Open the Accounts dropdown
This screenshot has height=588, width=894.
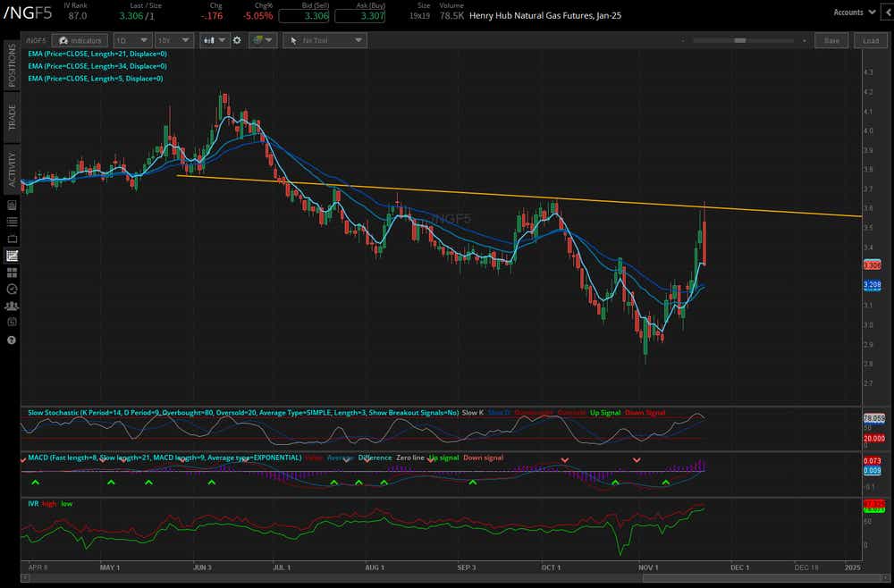pyautogui.click(x=852, y=13)
